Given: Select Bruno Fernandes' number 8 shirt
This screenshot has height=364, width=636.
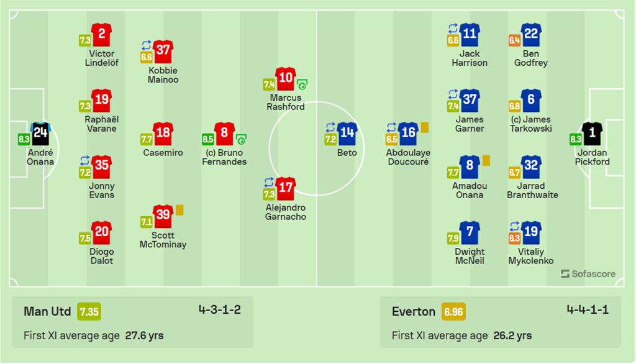Looking at the screenshot, I should [224, 133].
